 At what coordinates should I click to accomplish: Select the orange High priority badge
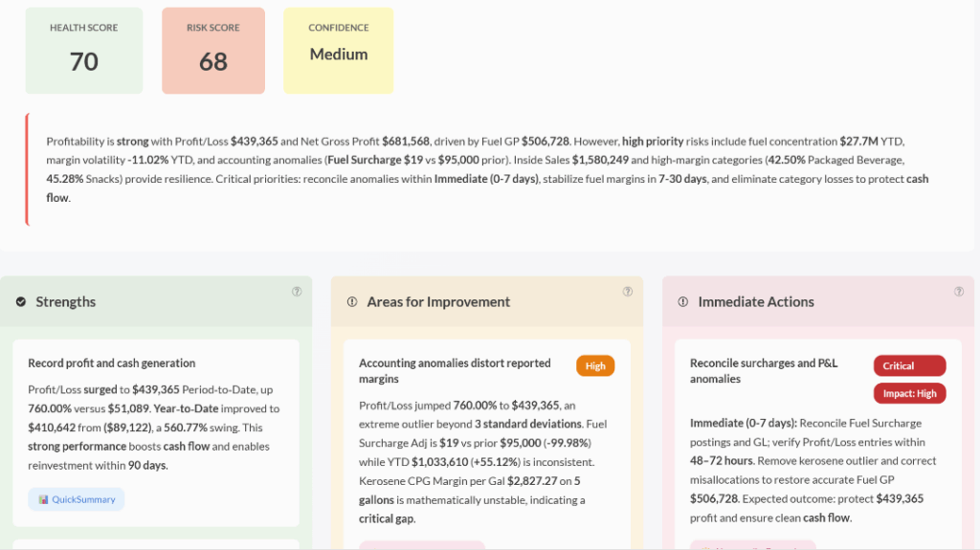[x=595, y=365]
